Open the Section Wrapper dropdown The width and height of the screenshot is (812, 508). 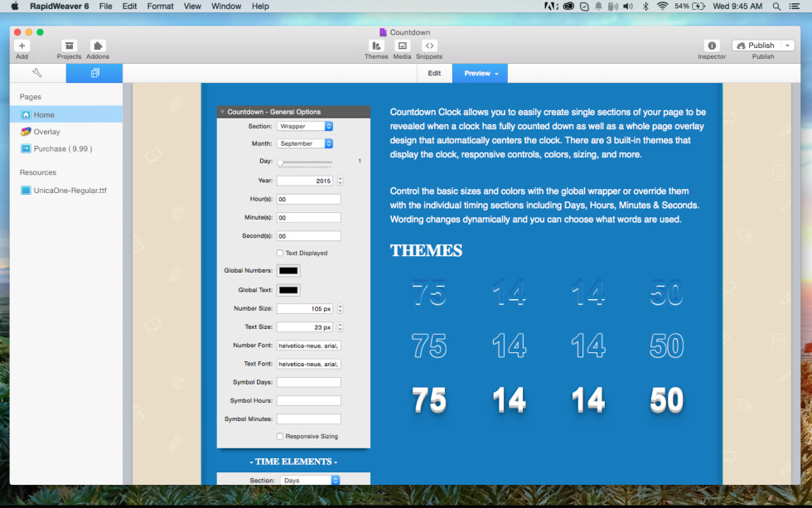305,126
